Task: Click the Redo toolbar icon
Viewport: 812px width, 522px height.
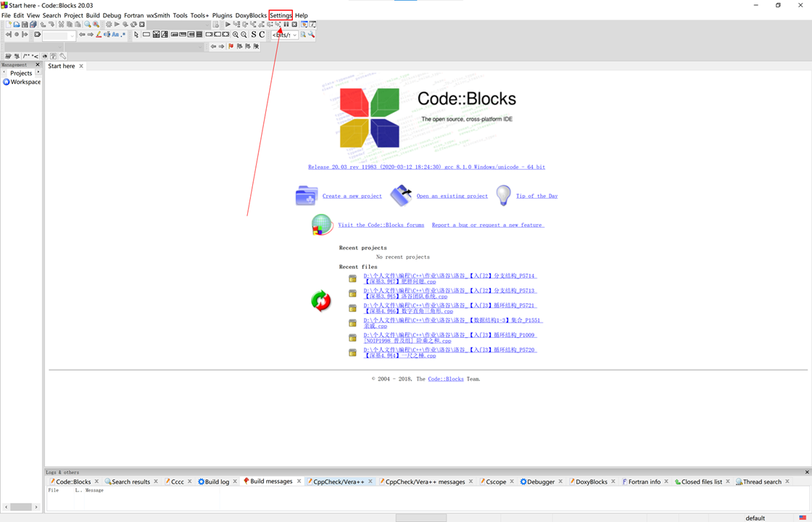Action: coord(51,25)
